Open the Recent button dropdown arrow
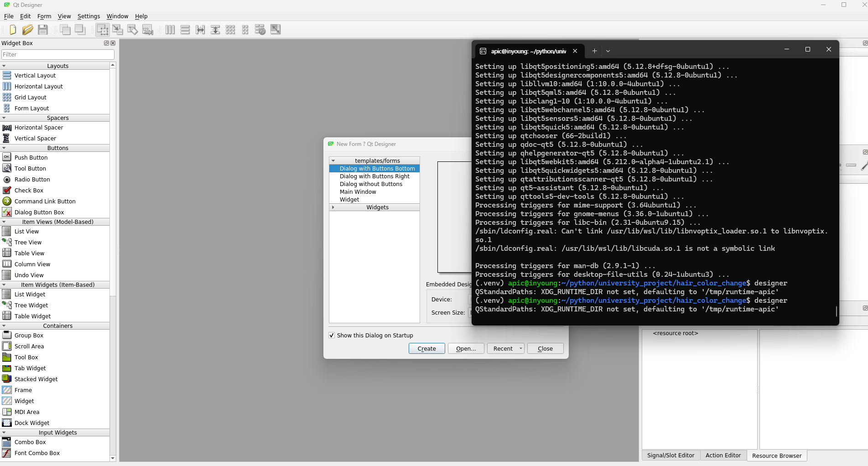868x466 pixels. [x=521, y=348]
